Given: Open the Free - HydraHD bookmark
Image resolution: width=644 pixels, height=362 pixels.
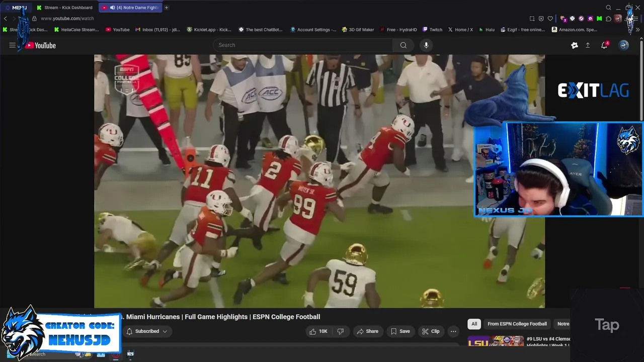Looking at the screenshot, I should (x=398, y=30).
